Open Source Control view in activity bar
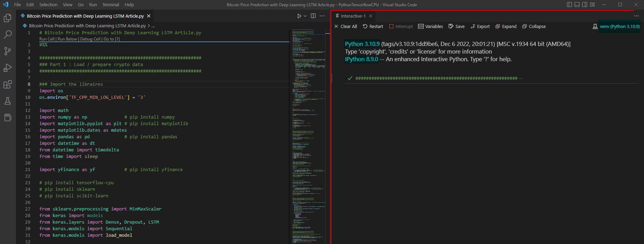The width and height of the screenshot is (644, 244). [8, 51]
